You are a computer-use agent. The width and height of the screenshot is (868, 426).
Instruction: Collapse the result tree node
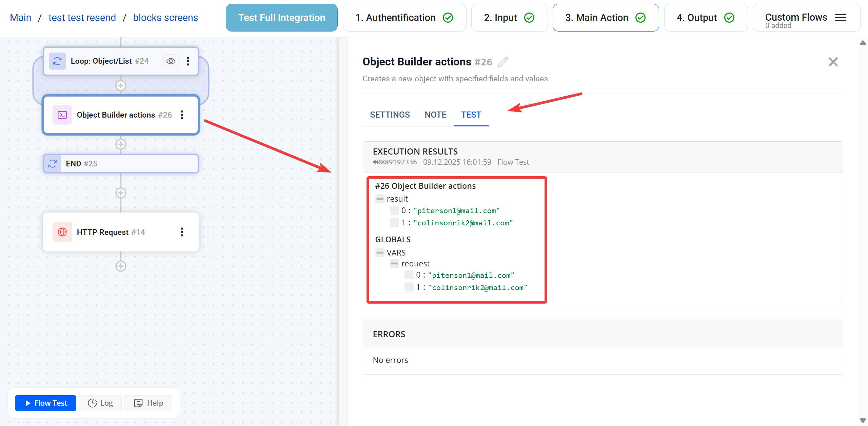click(380, 199)
